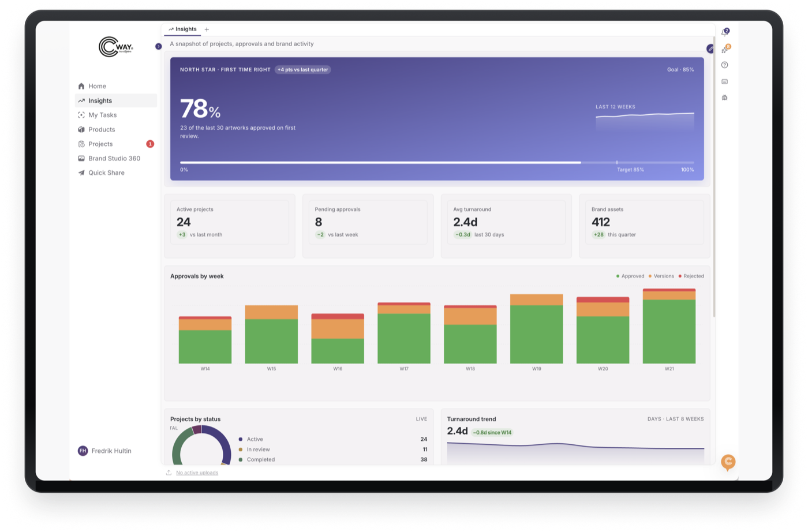The image size is (808, 532).
Task: Switch to the Insights tab
Action: pyautogui.click(x=182, y=29)
